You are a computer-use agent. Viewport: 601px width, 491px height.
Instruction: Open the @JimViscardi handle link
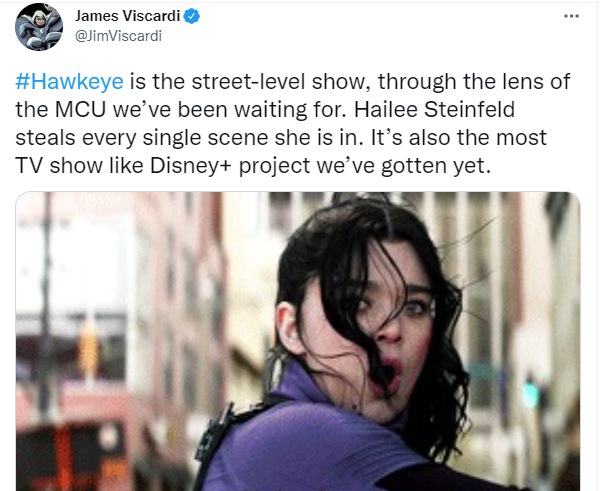(x=118, y=36)
